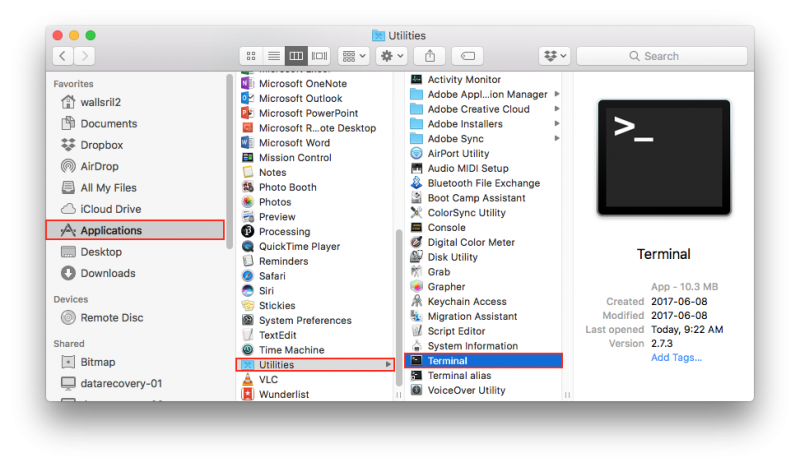Open the Action gear menu
The height and width of the screenshot is (467, 800).
[x=391, y=56]
